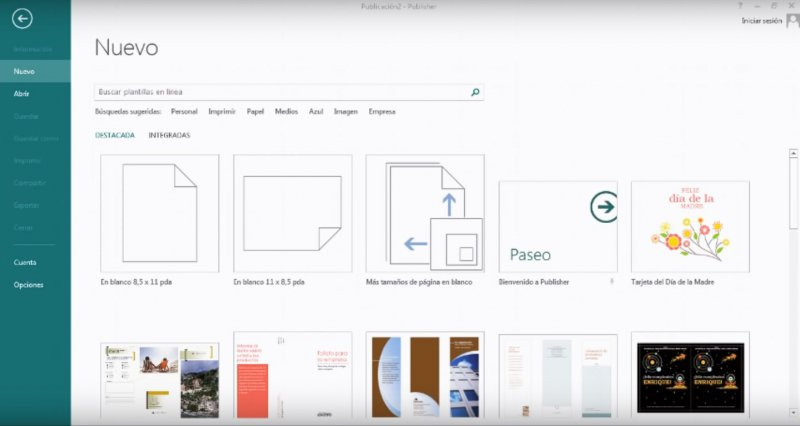Choose the black space-themed card template
This screenshot has width=800, height=426.
(690, 375)
